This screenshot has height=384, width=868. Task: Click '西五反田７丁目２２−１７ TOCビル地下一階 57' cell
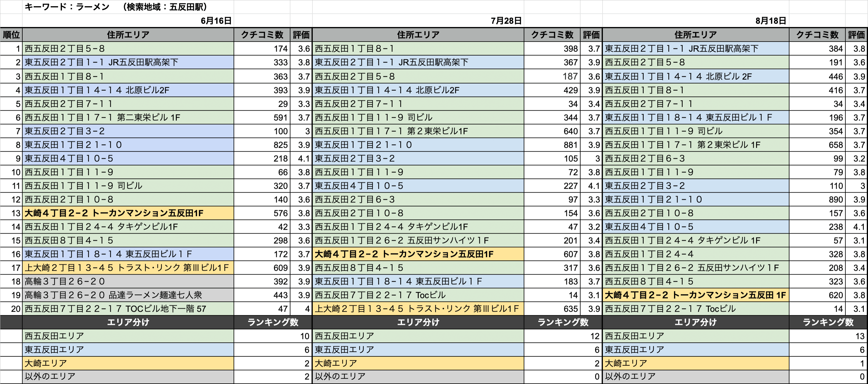128,309
